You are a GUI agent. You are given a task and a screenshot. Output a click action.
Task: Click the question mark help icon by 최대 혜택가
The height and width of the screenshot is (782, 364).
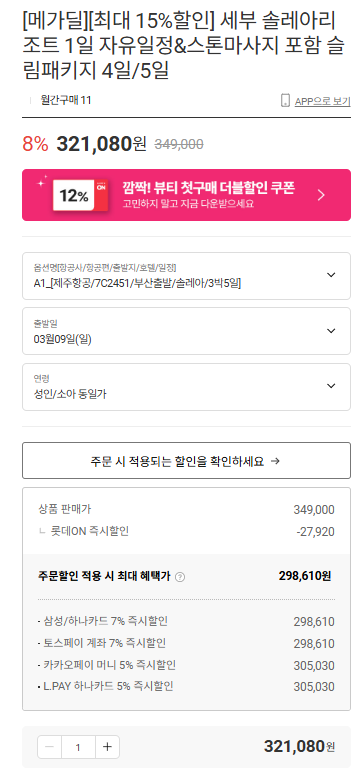pos(181,577)
